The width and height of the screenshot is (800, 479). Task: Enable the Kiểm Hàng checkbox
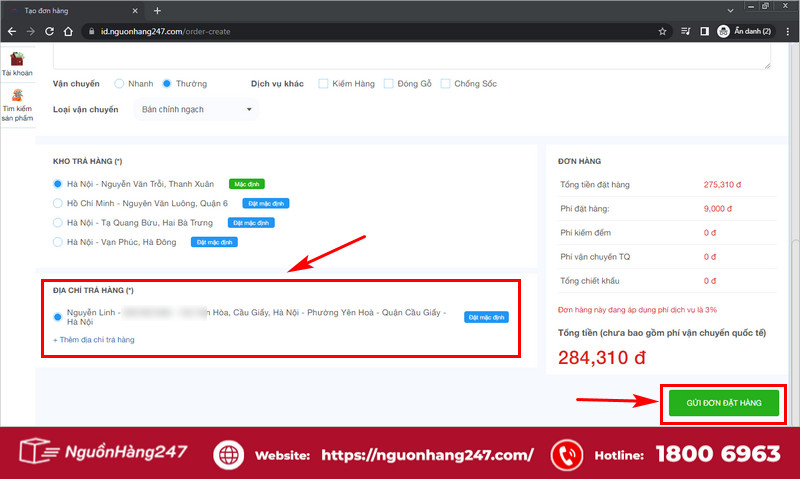[x=323, y=84]
